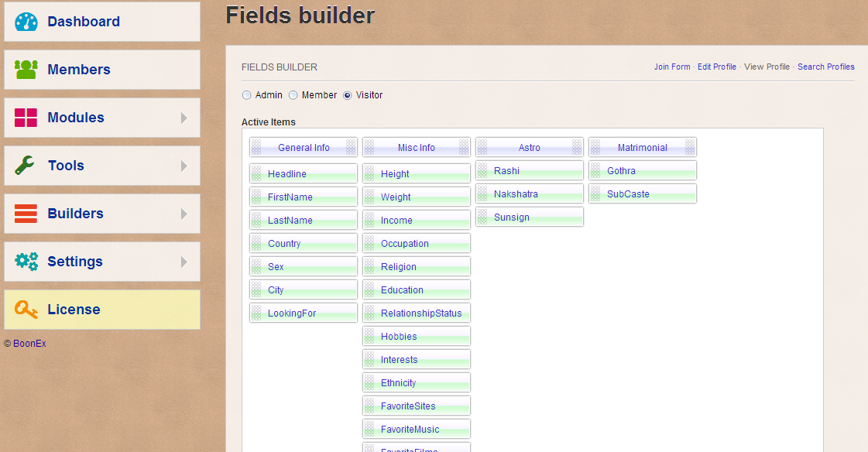This screenshot has width=868, height=452.
Task: Click the Nakshatra field item
Action: click(x=529, y=193)
